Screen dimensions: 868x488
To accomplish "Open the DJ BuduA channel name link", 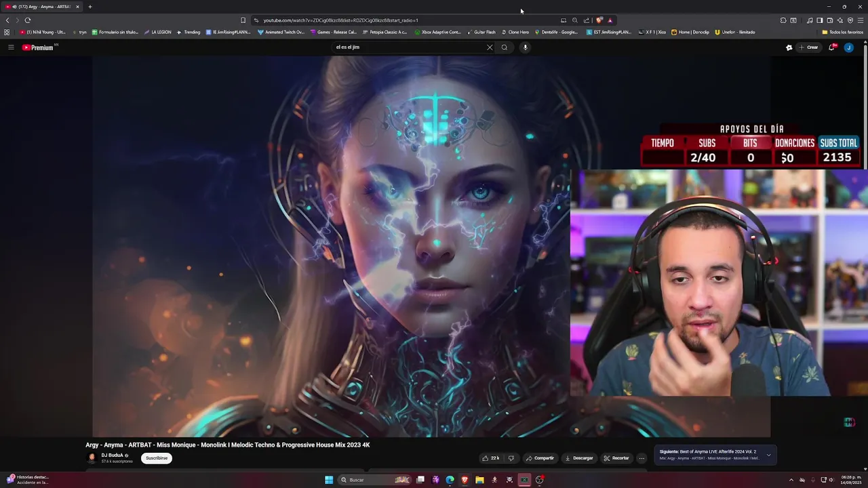I will pyautogui.click(x=112, y=455).
